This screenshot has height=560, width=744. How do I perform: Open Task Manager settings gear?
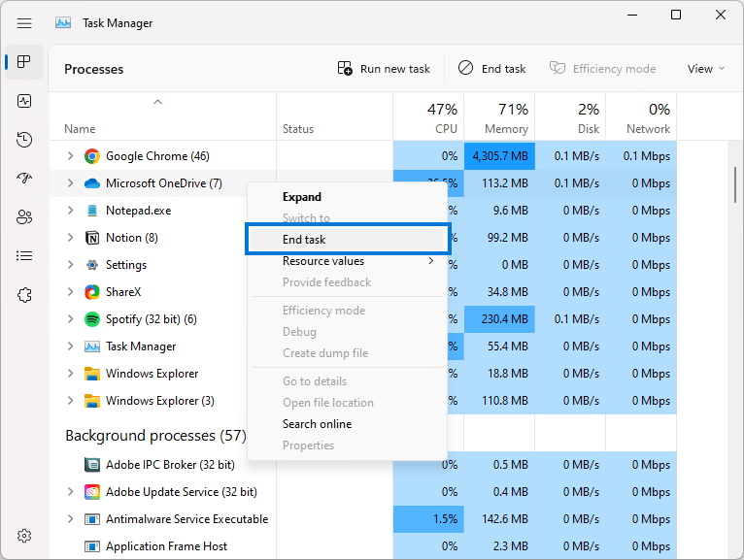(x=24, y=536)
